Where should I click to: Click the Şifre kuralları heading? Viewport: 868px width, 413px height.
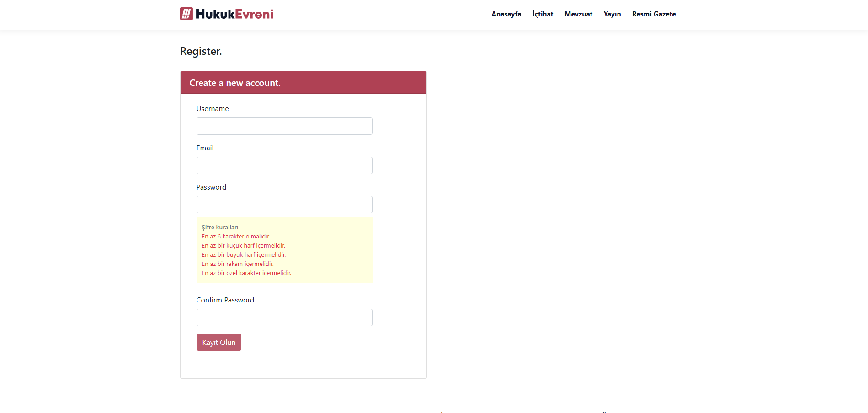[x=220, y=228]
